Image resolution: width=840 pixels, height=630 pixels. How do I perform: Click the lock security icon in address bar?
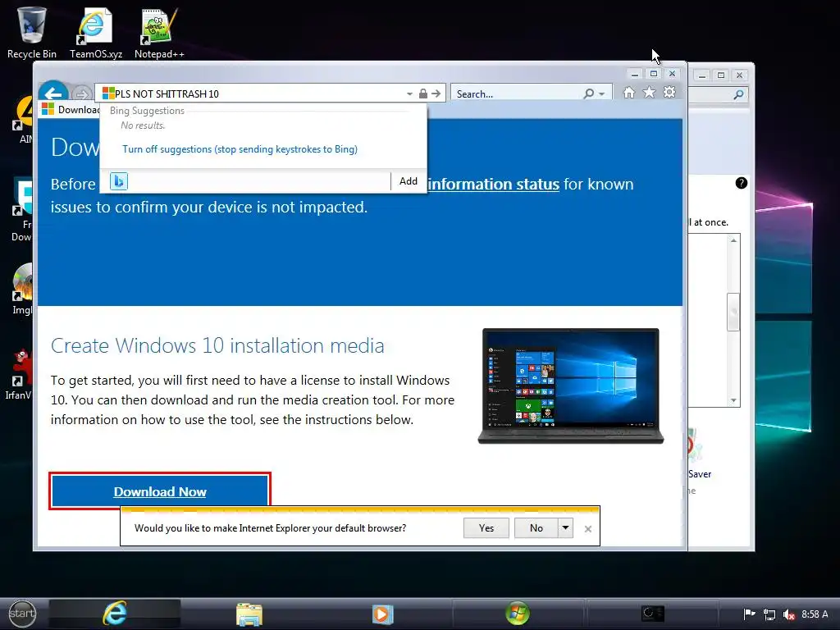click(423, 94)
